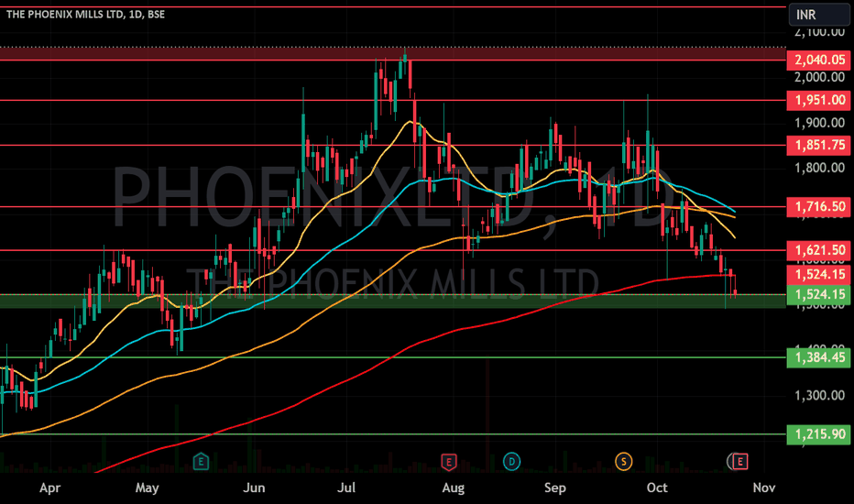The image size is (854, 504).
Task: Select the 1,951.00 price label
Action: 818,100
